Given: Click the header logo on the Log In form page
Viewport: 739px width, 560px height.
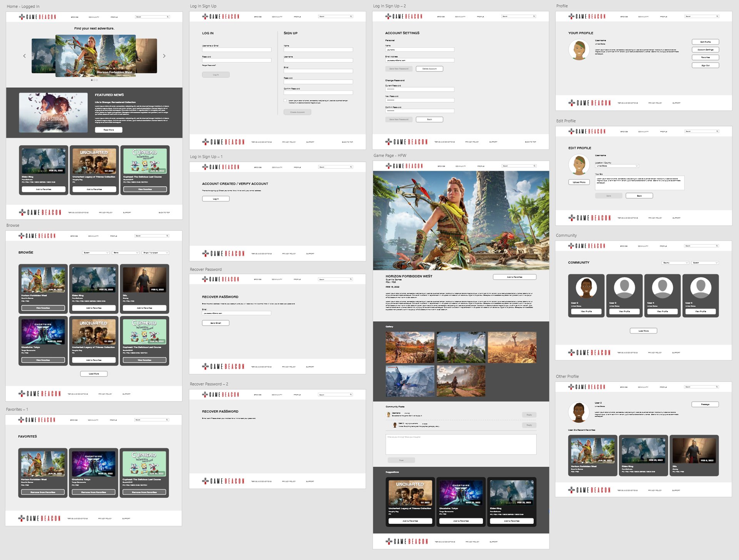Looking at the screenshot, I should coord(221,17).
